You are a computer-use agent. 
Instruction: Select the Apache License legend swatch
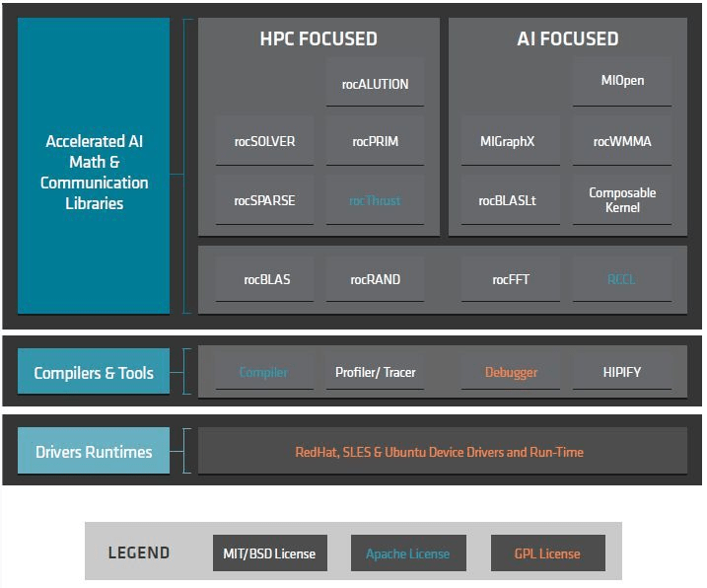coord(408,553)
